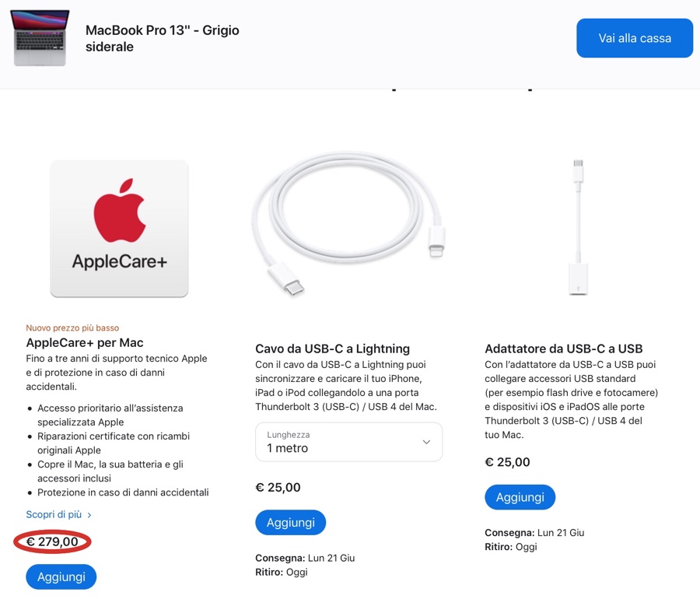Add the USB-C to USB adapter
This screenshot has width=700, height=599.
coord(520,497)
